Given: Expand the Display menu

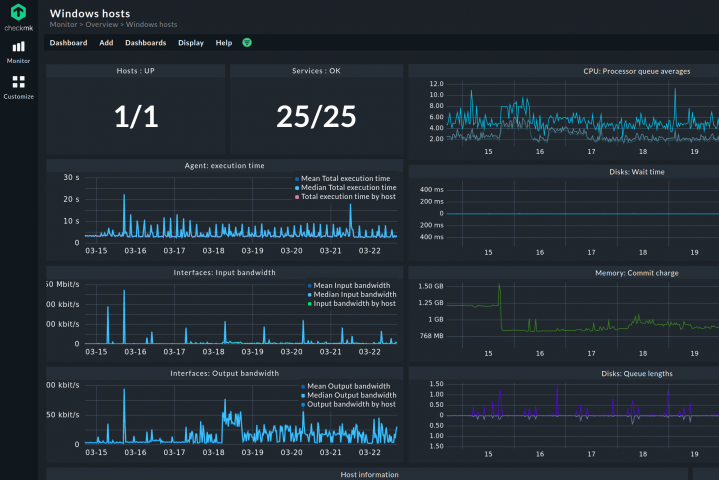Looking at the screenshot, I should 191,43.
